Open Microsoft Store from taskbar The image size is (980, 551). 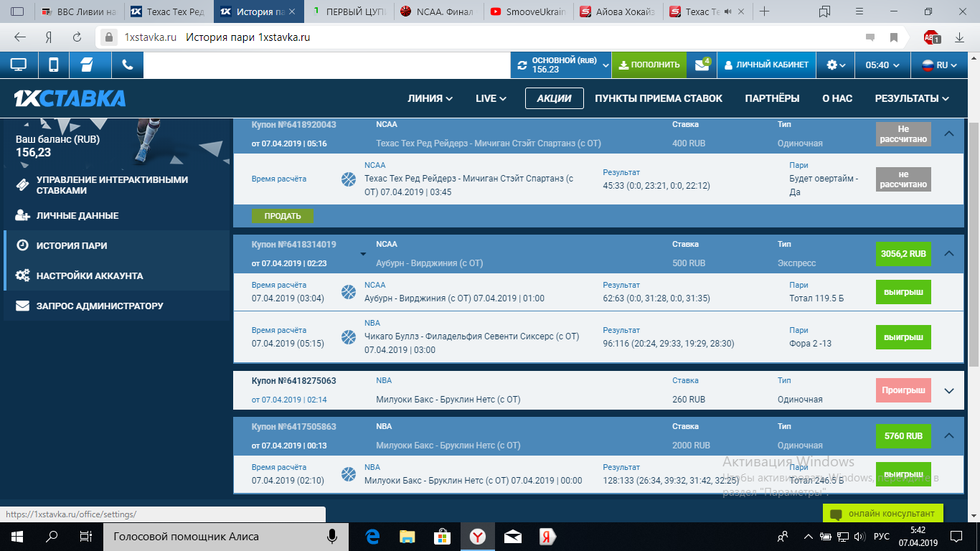442,536
